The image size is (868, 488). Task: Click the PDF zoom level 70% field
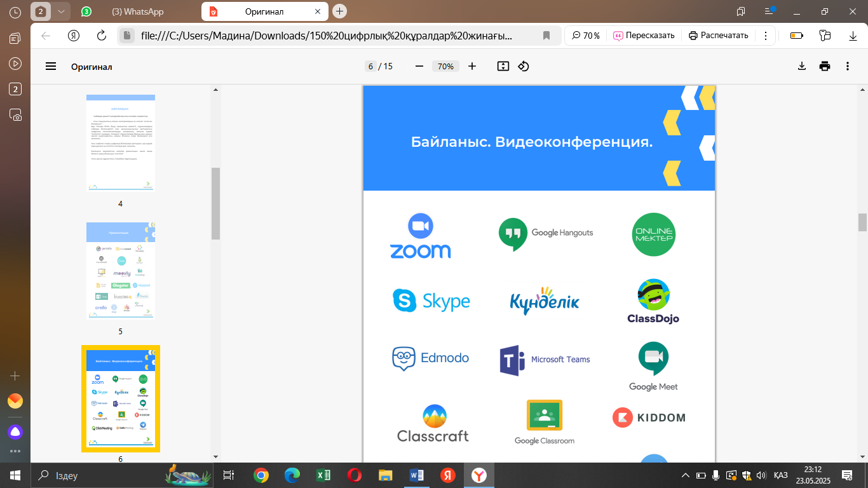(x=445, y=66)
